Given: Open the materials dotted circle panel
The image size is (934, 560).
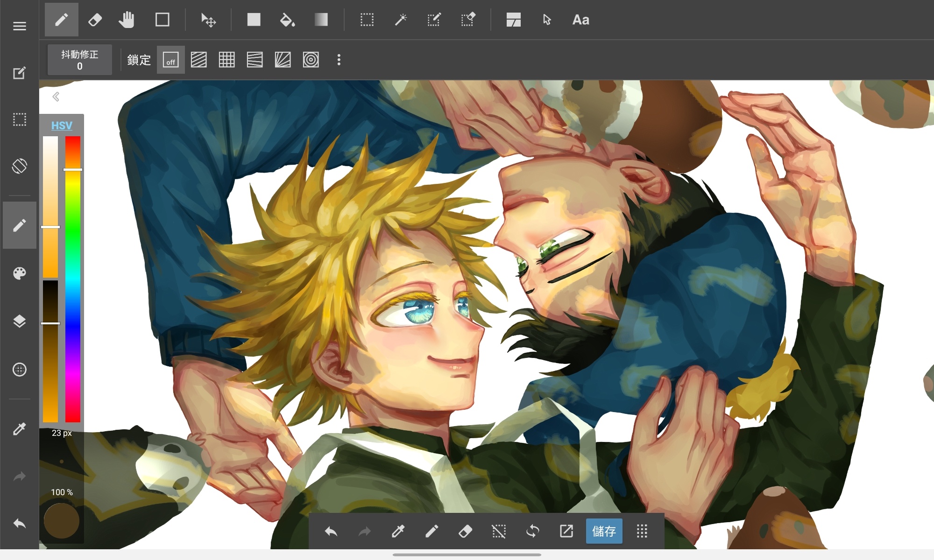Looking at the screenshot, I should (x=19, y=370).
